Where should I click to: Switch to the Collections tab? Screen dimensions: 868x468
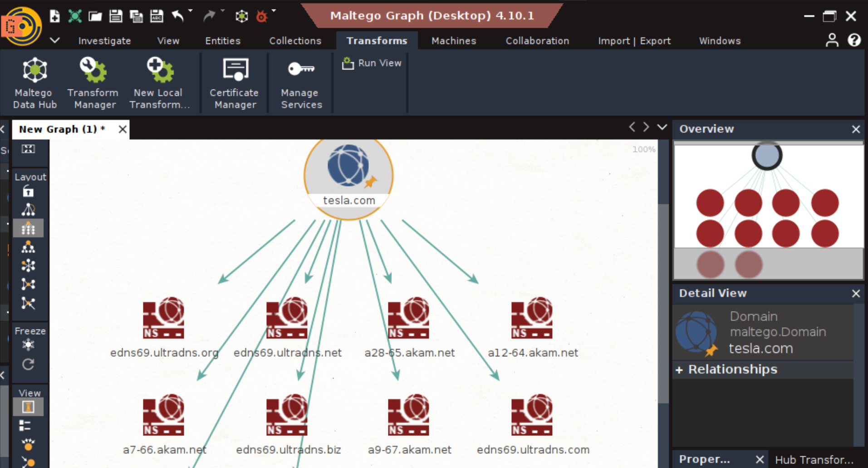point(295,41)
